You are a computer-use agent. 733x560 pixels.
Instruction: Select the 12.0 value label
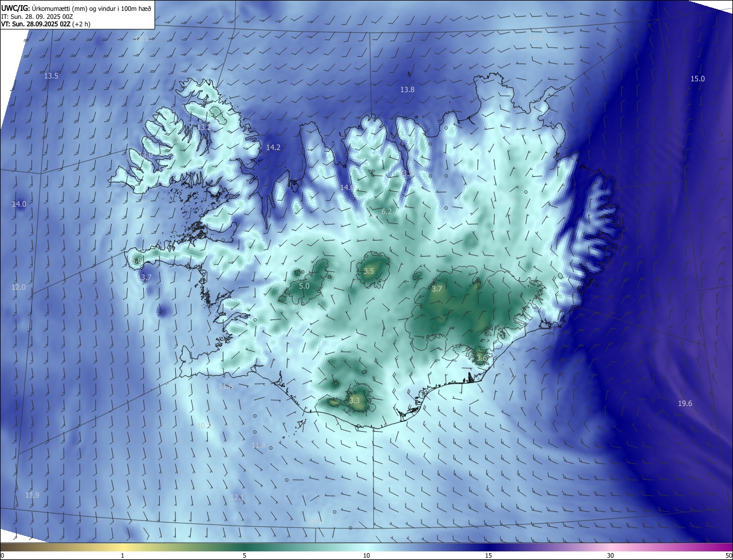pos(19,287)
